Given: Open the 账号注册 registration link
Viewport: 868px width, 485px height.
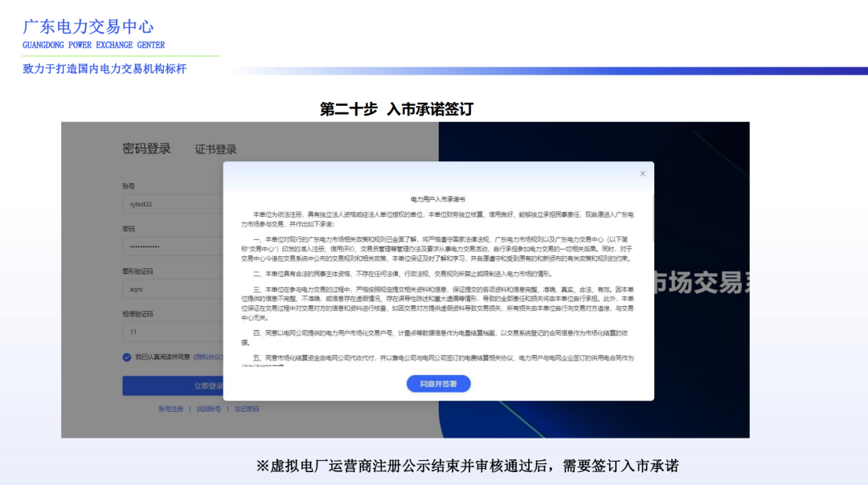Looking at the screenshot, I should [170, 409].
